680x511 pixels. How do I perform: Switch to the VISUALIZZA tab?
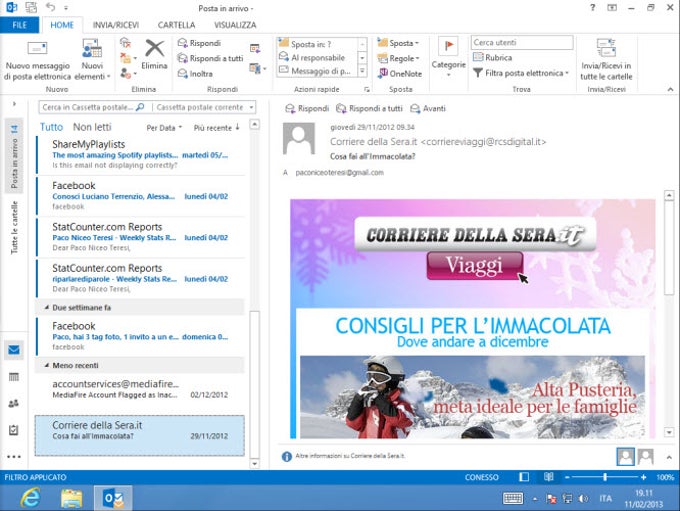(235, 25)
